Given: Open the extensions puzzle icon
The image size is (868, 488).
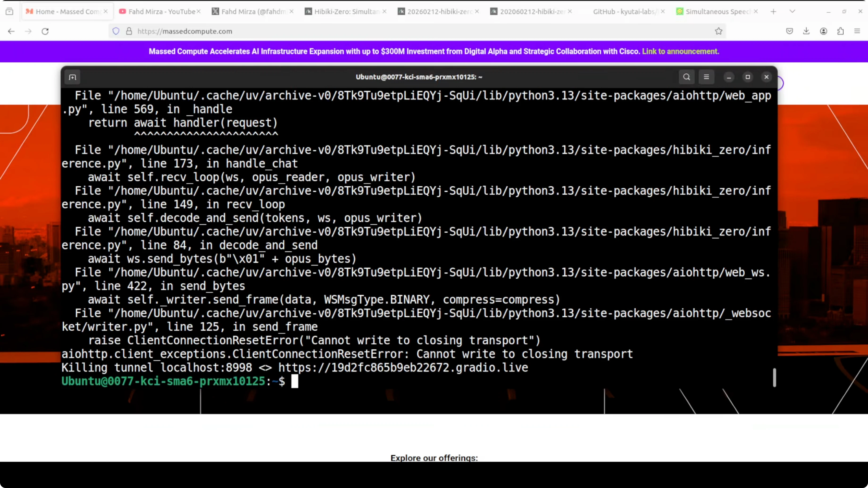Looking at the screenshot, I should (x=840, y=31).
